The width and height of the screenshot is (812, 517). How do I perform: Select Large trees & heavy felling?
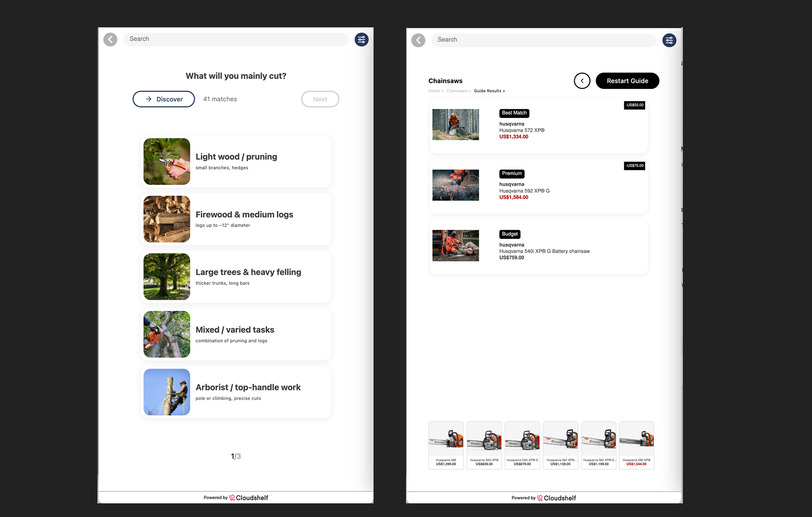[236, 277]
